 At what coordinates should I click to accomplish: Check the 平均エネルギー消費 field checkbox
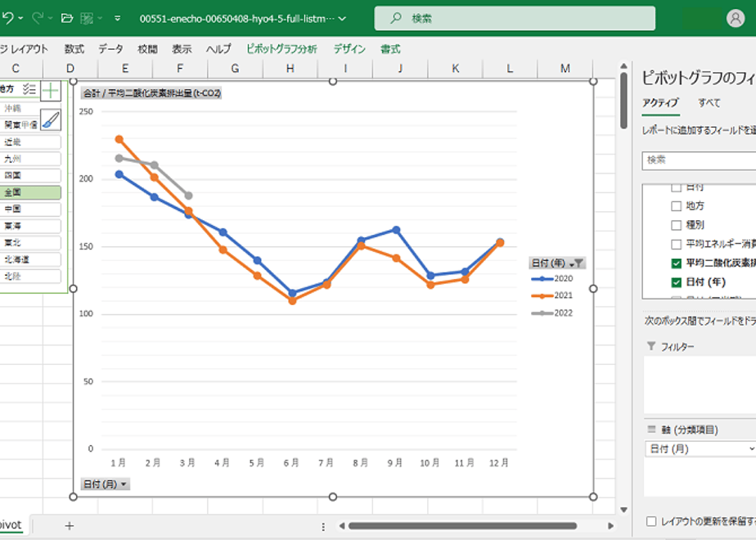(676, 245)
